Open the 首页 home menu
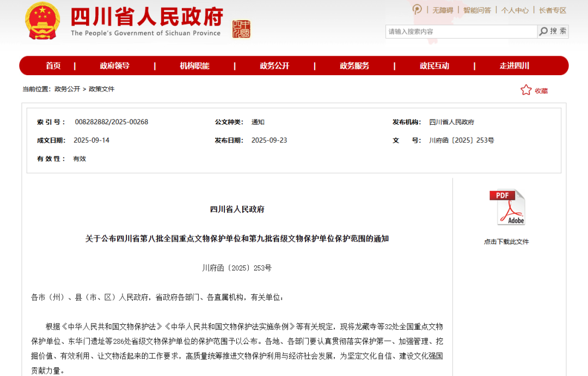The height and width of the screenshot is (376, 588). coord(53,66)
